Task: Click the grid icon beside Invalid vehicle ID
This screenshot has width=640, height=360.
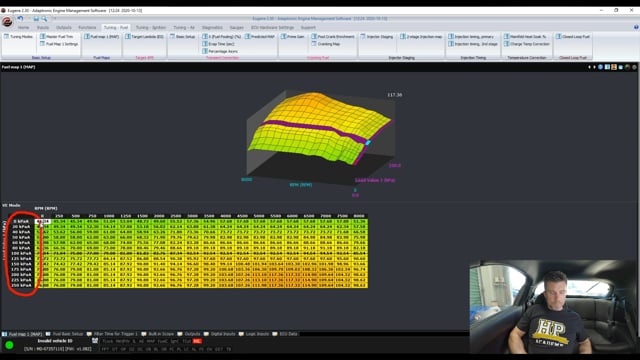Action: coord(95,340)
